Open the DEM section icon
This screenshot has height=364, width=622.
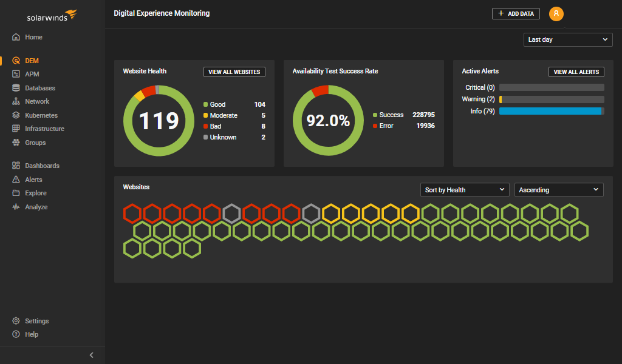pos(15,60)
